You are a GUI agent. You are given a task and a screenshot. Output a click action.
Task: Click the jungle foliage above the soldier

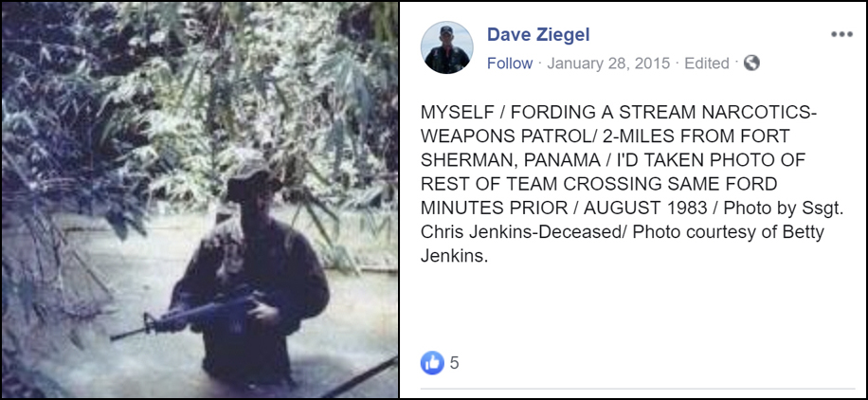tap(222, 72)
